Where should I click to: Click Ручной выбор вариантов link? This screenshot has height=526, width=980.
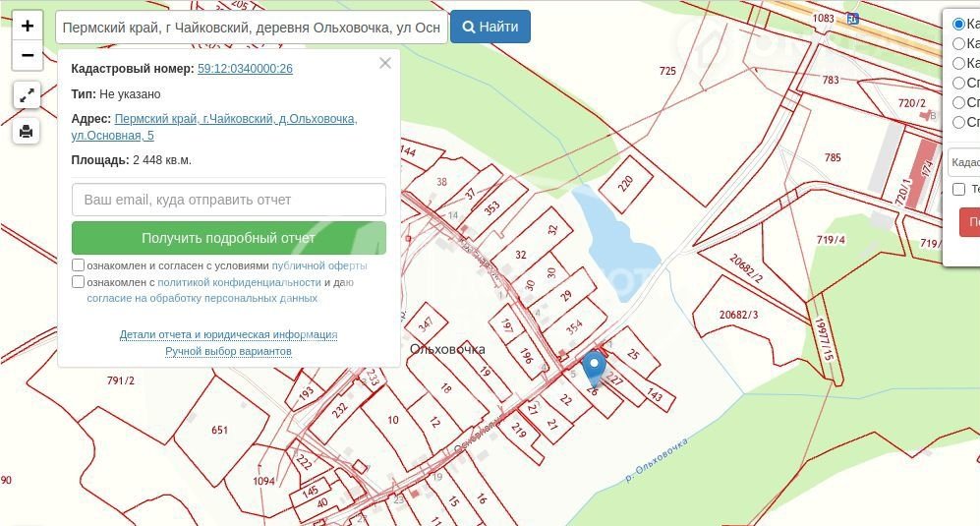[x=229, y=351]
